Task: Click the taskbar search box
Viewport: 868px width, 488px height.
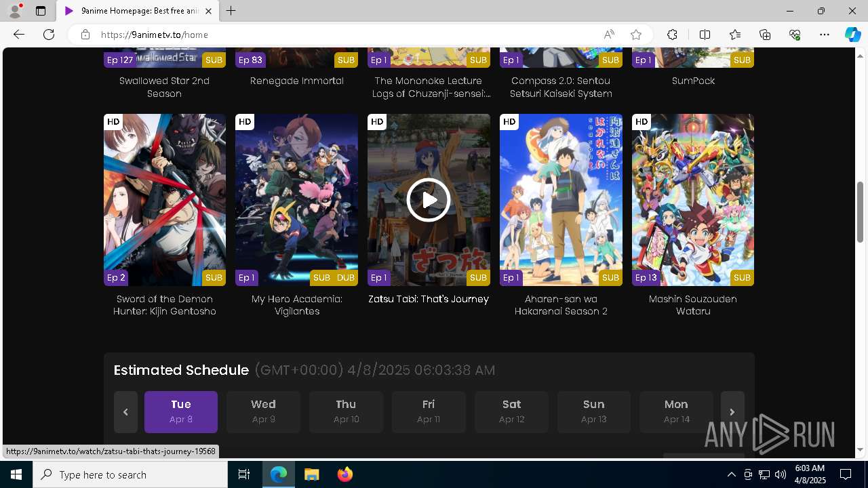Action: (130, 474)
